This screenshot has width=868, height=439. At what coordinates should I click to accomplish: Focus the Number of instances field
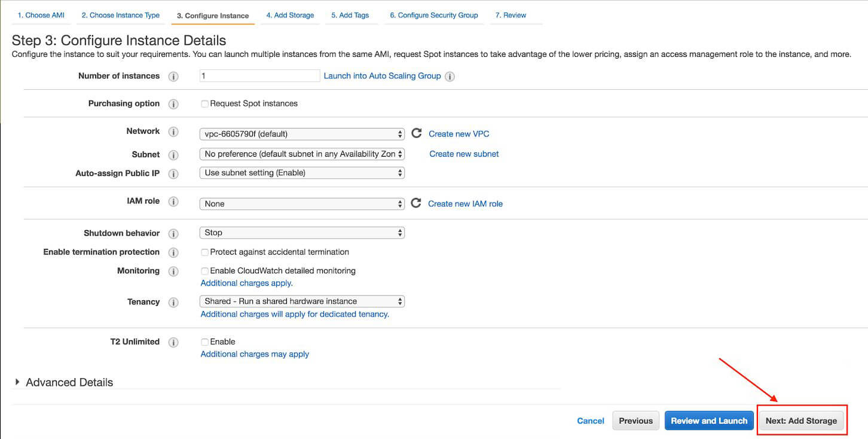pos(260,76)
